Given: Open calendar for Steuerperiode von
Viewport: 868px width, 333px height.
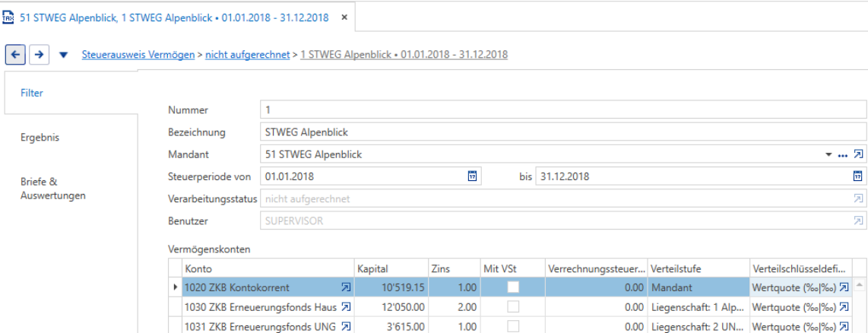Looking at the screenshot, I should [x=472, y=176].
